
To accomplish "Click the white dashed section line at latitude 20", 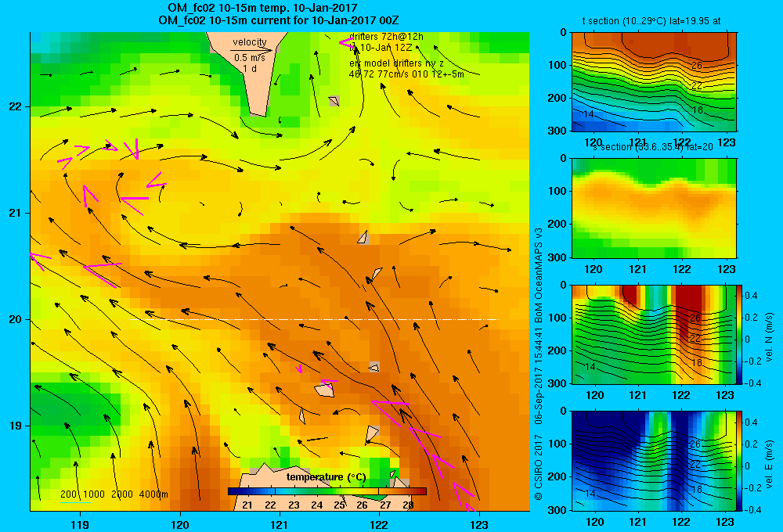I will point(314,319).
